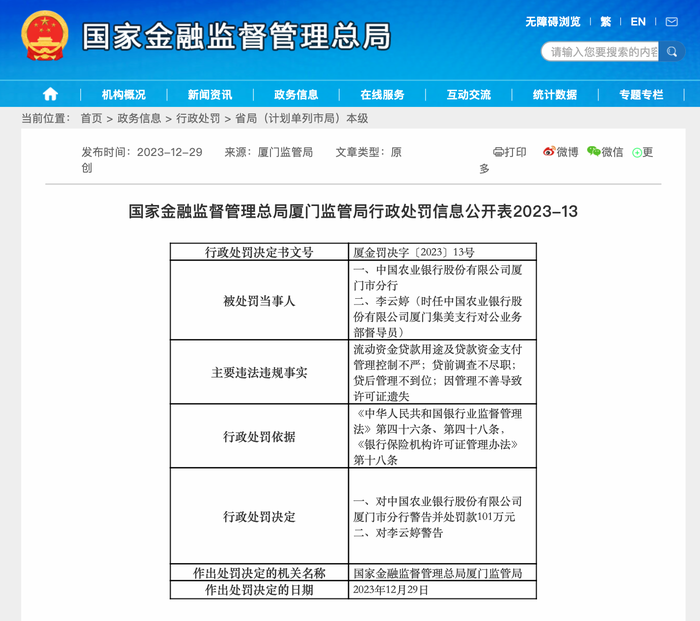Click the text 一、中国农业银行股份有限公司厦

pyautogui.click(x=438, y=270)
